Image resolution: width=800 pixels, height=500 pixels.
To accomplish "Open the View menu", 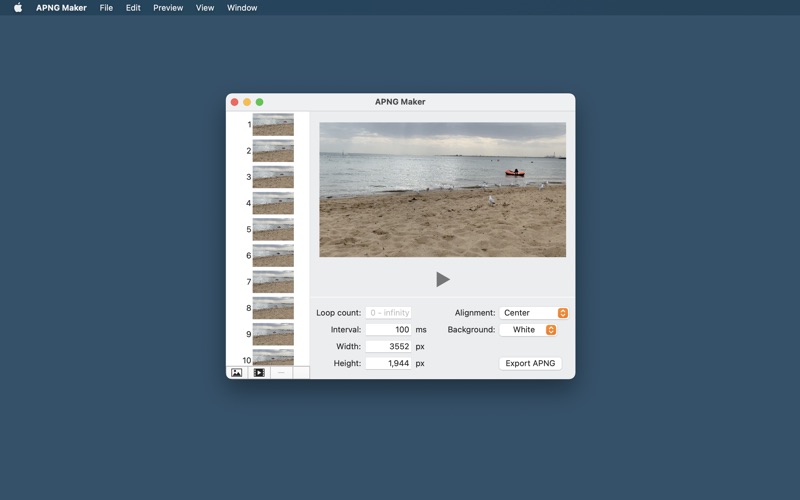I will click(205, 8).
